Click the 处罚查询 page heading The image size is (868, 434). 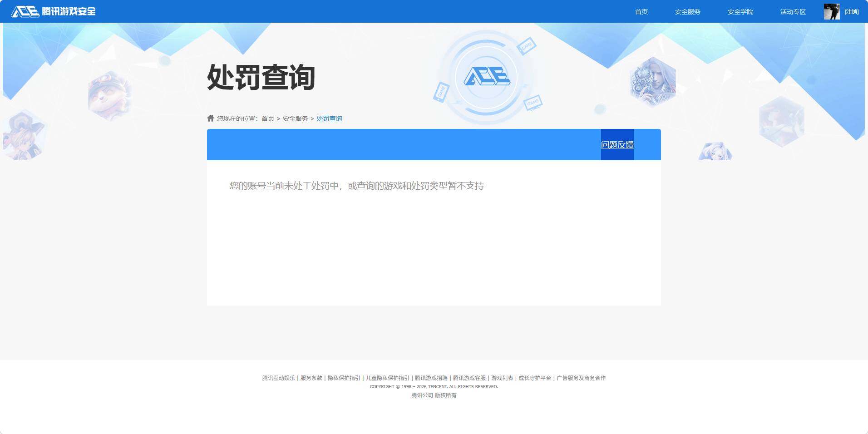click(261, 77)
